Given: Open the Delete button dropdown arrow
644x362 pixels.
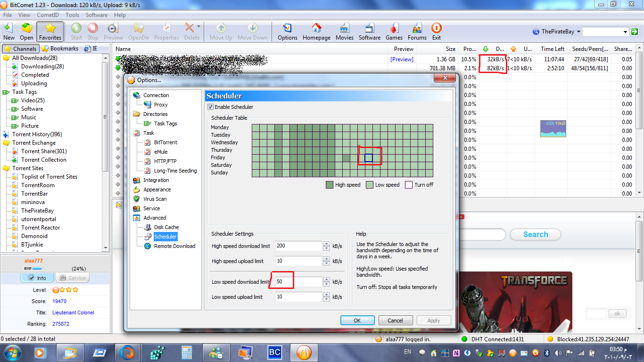Looking at the screenshot, I should (x=198, y=27).
